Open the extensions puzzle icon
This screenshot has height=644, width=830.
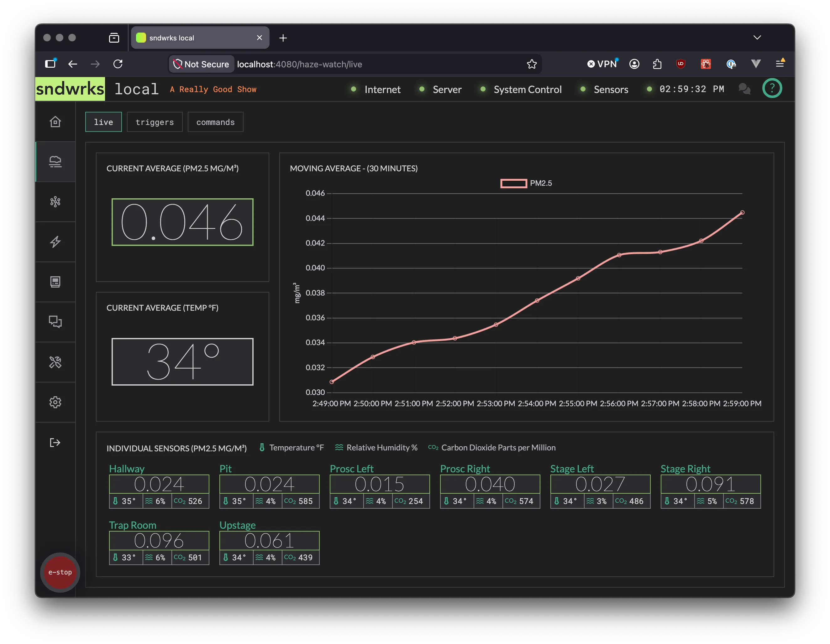[657, 64]
